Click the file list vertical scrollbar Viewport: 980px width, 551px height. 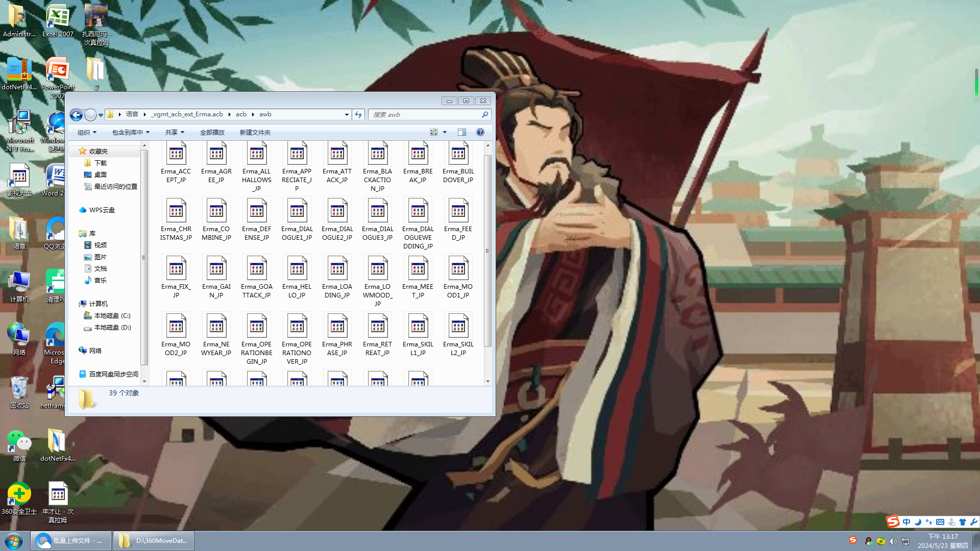coord(488,251)
